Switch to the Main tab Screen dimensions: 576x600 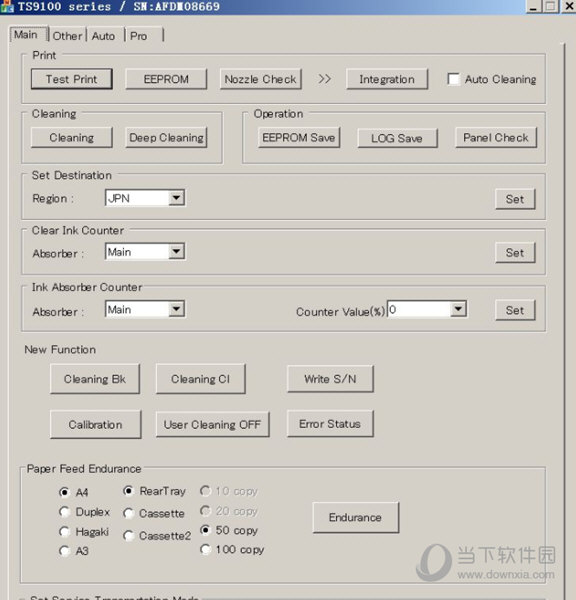click(28, 34)
